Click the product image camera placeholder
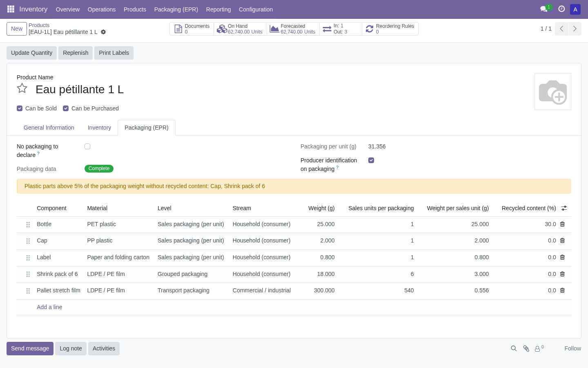 click(553, 92)
